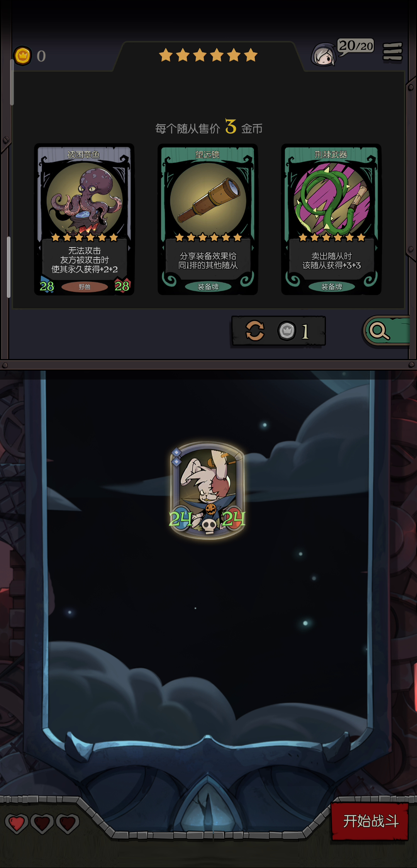Viewport: 417px width, 868px height.
Task: Tap the third heart life icon
Action: click(68, 824)
